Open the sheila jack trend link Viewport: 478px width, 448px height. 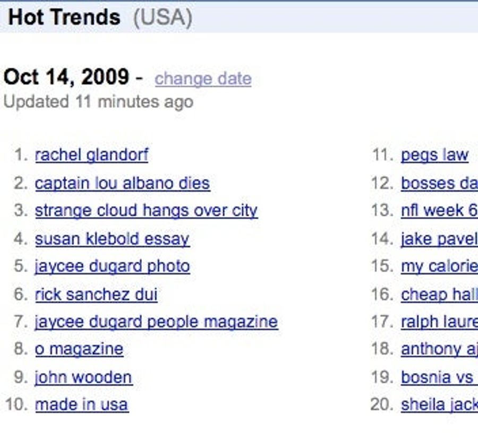[439, 404]
